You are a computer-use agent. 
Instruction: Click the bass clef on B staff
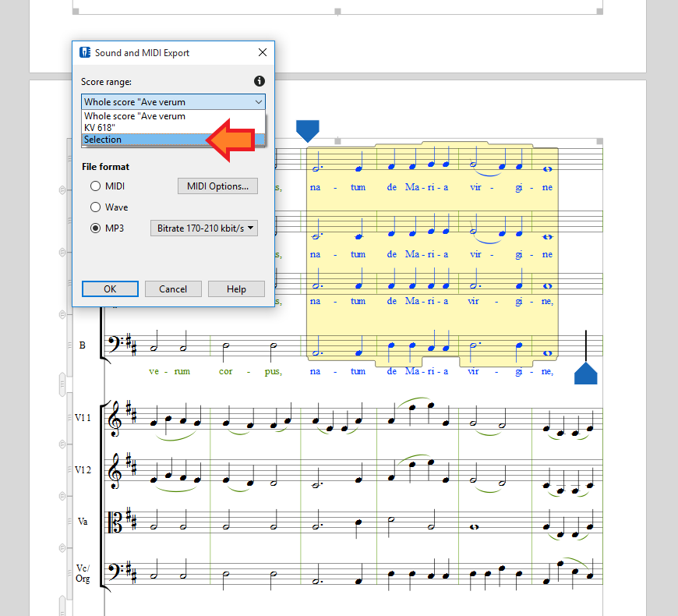(117, 344)
